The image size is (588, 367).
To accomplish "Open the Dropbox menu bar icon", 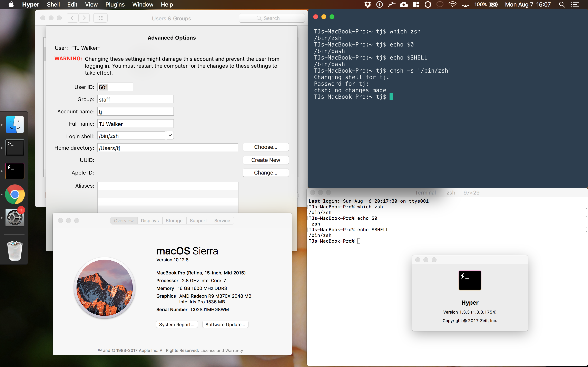I will coord(368,4).
